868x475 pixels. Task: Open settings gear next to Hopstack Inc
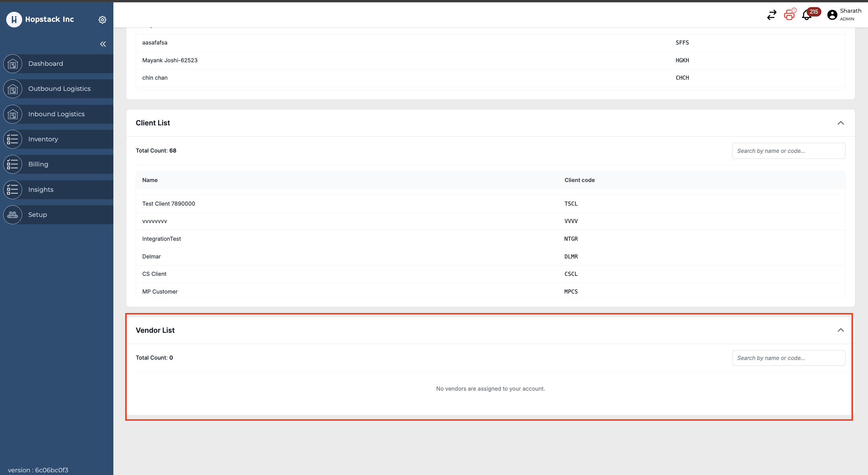point(102,20)
